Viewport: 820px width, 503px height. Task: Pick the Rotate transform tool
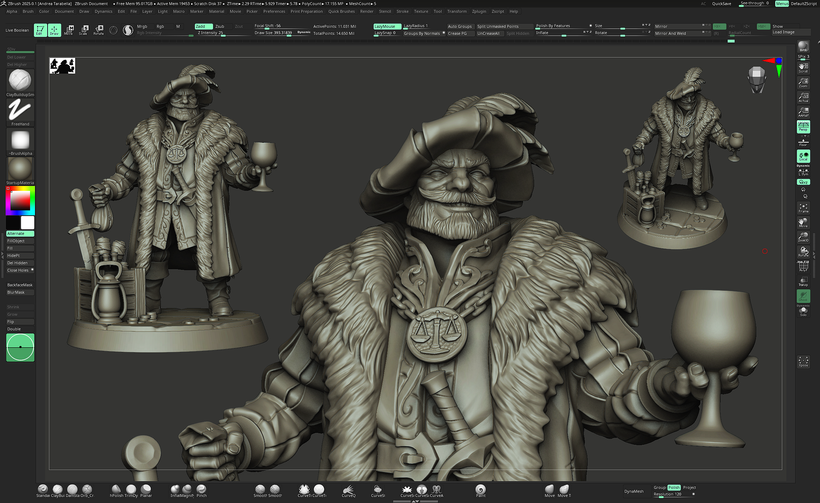coord(98,30)
